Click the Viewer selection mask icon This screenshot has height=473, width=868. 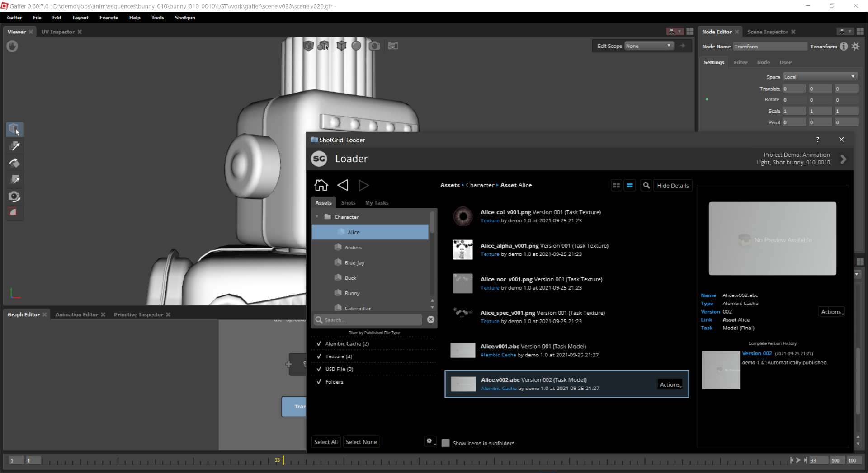(x=323, y=46)
